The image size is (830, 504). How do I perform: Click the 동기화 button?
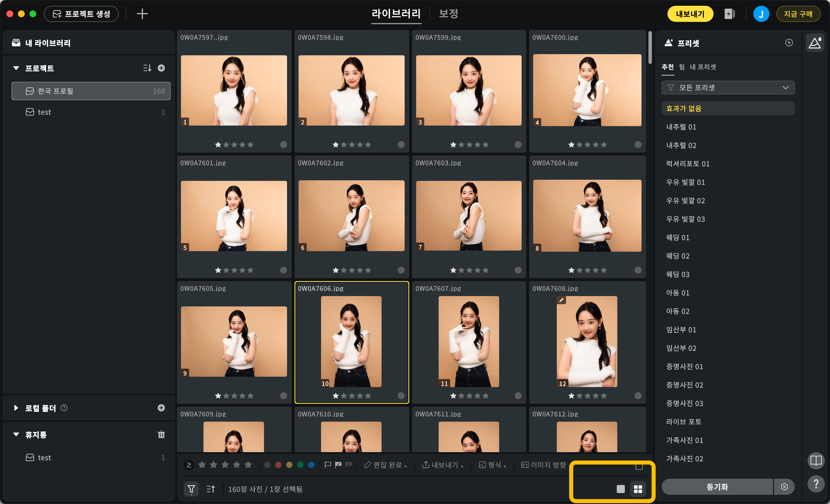point(717,486)
